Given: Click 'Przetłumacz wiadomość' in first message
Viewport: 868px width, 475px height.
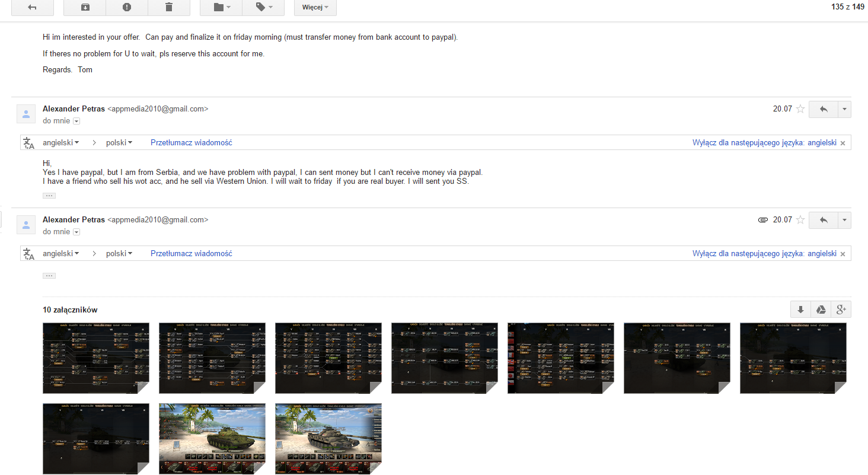Looking at the screenshot, I should pyautogui.click(x=192, y=143).
